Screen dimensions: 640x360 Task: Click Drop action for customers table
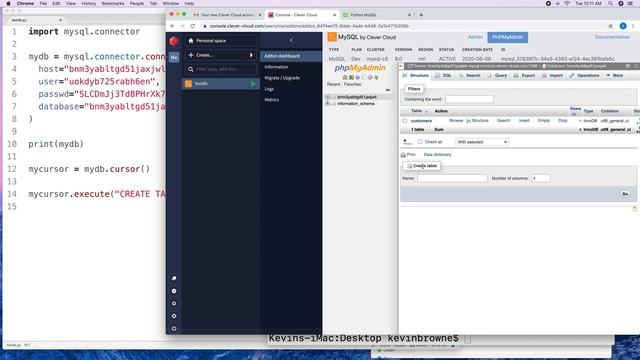562,121
